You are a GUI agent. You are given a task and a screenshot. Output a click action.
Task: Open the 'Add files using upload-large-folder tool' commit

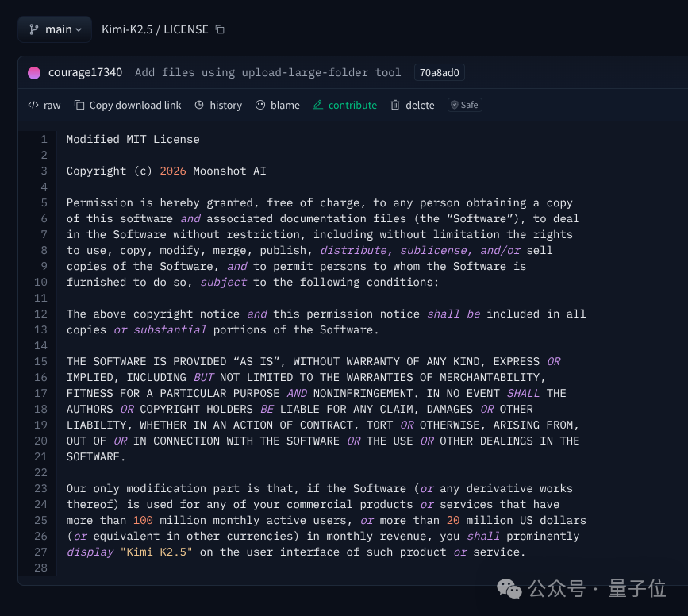267,72
